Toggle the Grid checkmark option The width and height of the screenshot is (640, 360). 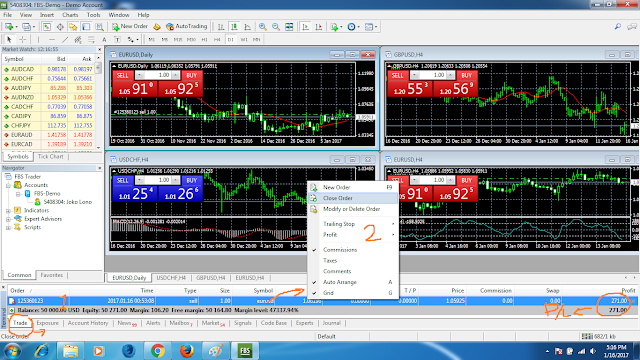point(353,293)
